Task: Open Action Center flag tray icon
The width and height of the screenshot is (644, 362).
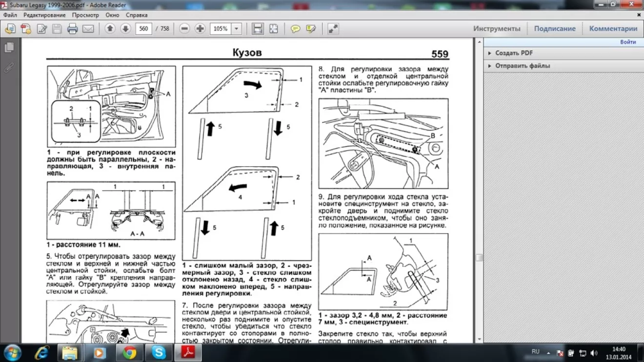Action: (560, 353)
